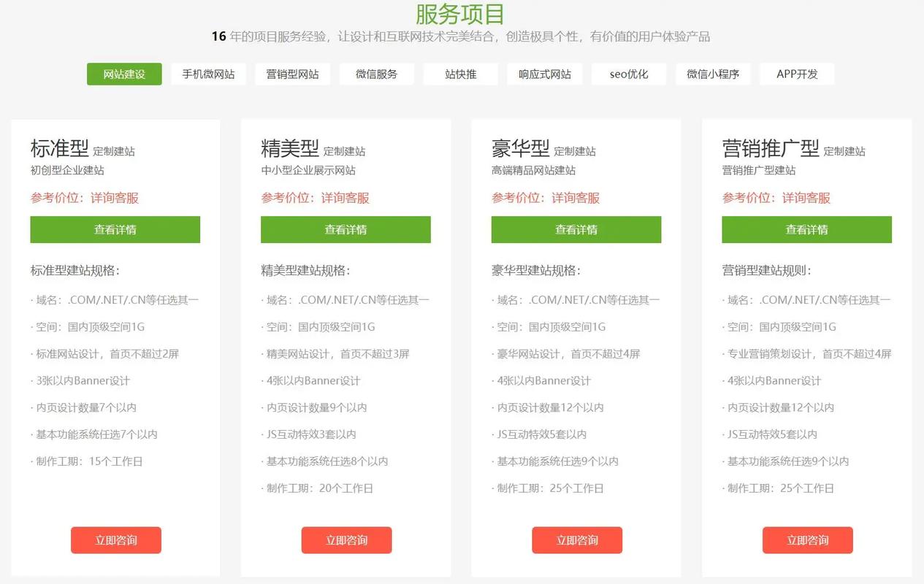Screen dimensions: 924x584
Task: Switch to the 站快推 tab
Action: [x=460, y=74]
